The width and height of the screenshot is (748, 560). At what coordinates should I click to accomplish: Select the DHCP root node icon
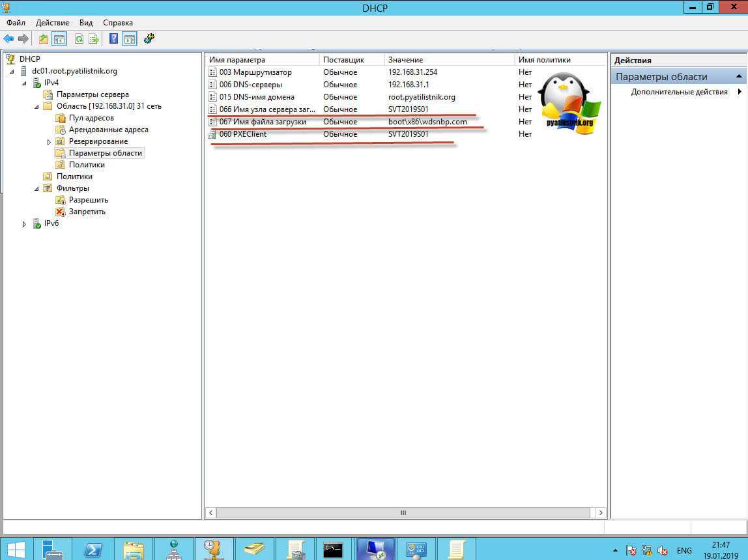(10, 59)
